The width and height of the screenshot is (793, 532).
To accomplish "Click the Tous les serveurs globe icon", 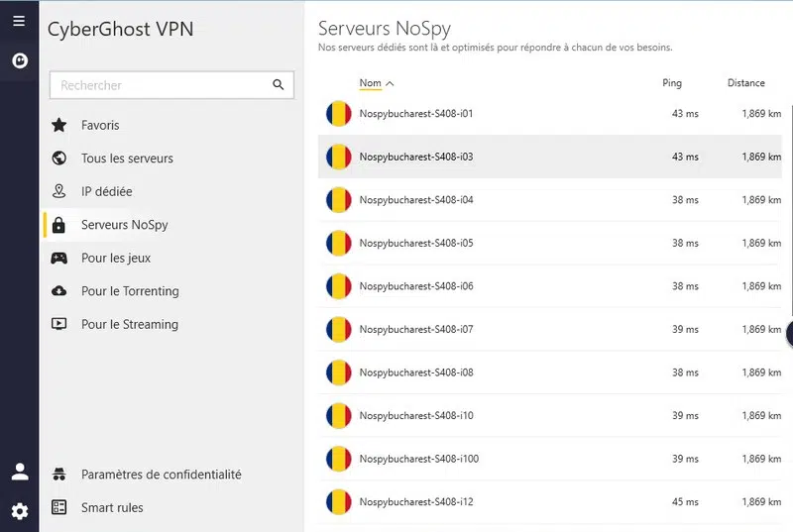I will tap(59, 159).
